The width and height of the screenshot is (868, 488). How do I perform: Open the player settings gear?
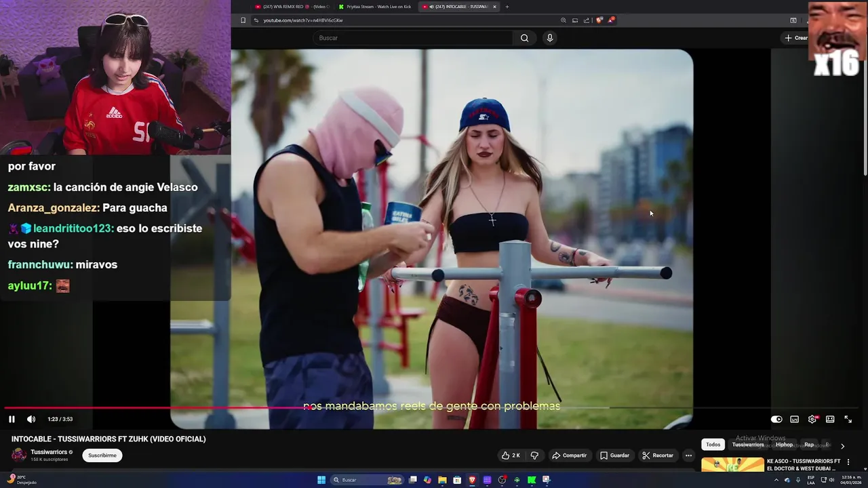pos(812,419)
